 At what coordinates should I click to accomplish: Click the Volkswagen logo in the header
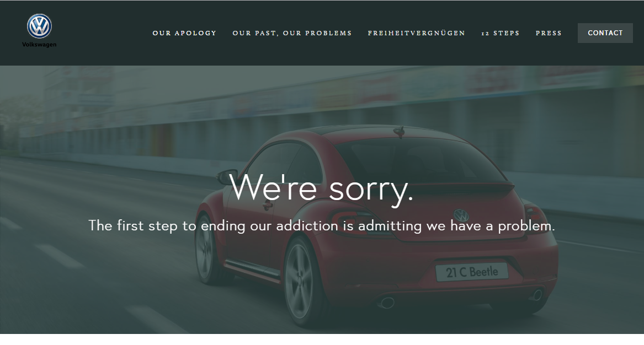pos(39,26)
